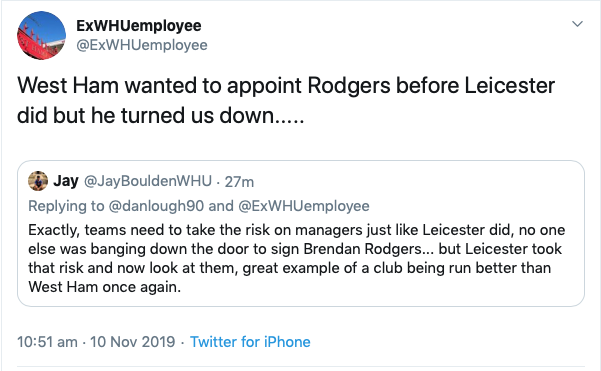The image size is (601, 371).
Task: Open the tweet options chevron menu
Action: 577,24
